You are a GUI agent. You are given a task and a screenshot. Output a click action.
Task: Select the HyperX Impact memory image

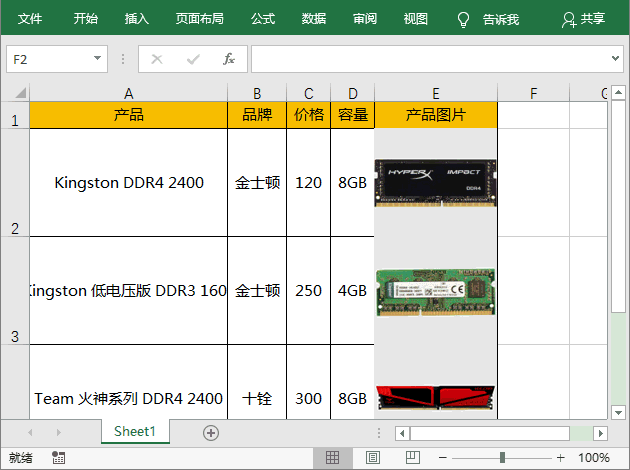(436, 183)
